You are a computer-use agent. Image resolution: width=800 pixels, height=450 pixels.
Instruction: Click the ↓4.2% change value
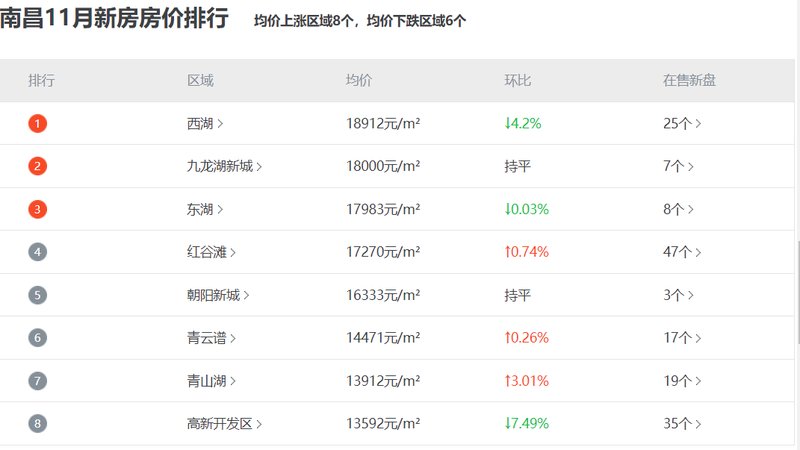[522, 123]
